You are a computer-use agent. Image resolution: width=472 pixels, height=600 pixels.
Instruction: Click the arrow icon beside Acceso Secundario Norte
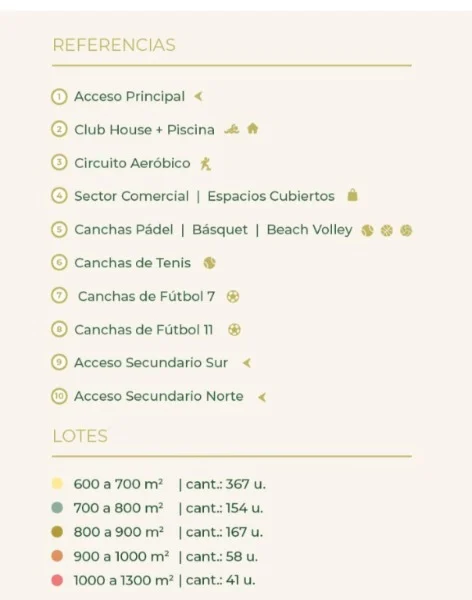(262, 397)
